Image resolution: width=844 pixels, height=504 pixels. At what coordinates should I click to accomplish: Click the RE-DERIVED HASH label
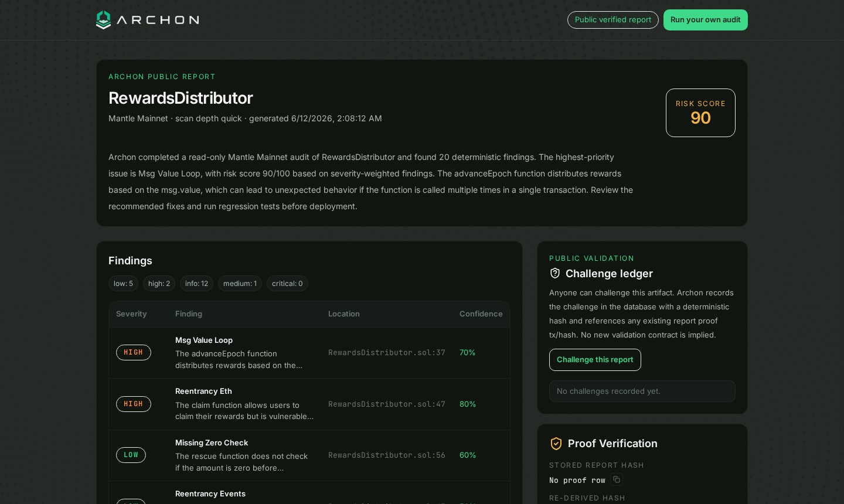[587, 498]
